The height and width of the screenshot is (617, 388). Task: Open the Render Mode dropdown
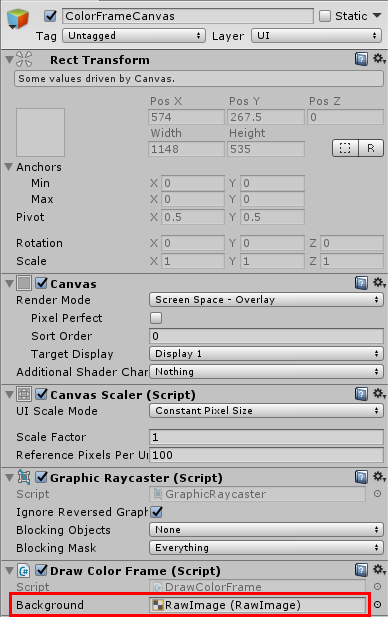pos(266,300)
